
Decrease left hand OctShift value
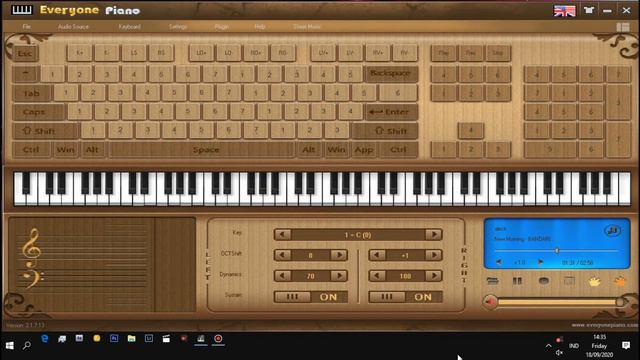(282, 255)
